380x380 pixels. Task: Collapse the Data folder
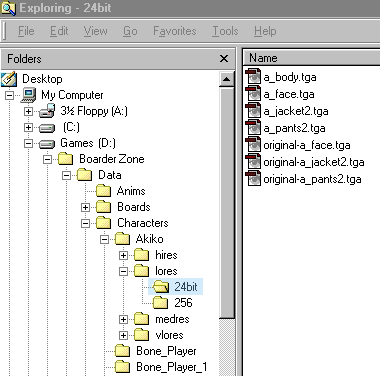[x=67, y=175]
